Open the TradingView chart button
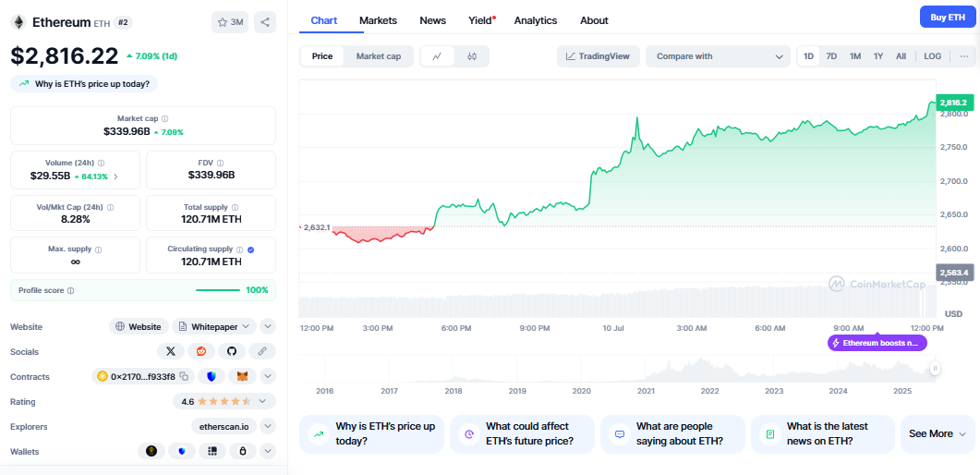The width and height of the screenshot is (980, 475). (x=599, y=56)
